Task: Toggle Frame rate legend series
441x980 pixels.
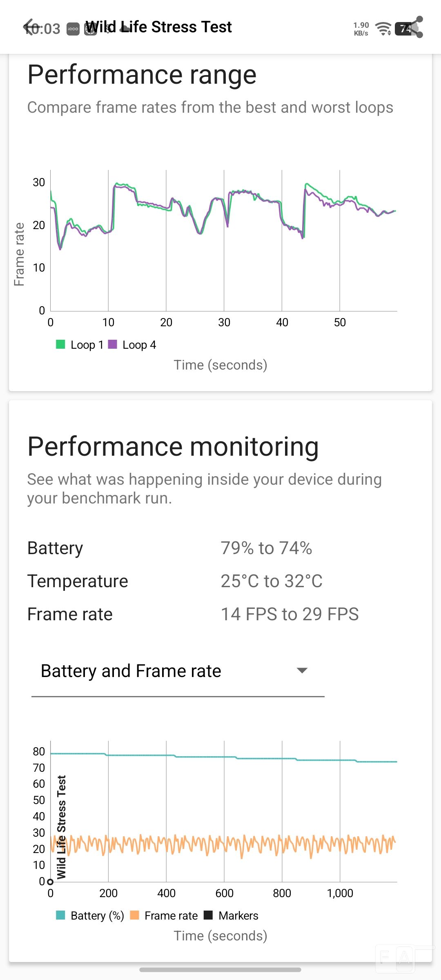Action: click(x=164, y=915)
